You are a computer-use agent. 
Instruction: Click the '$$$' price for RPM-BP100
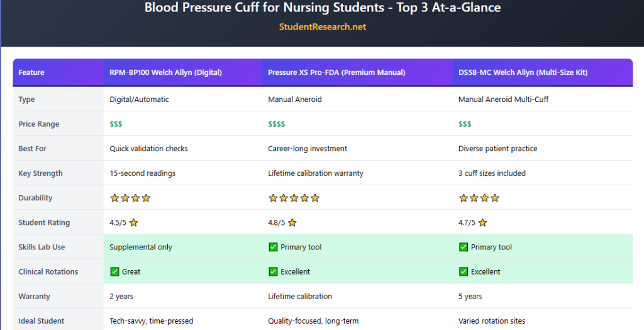[x=116, y=124]
